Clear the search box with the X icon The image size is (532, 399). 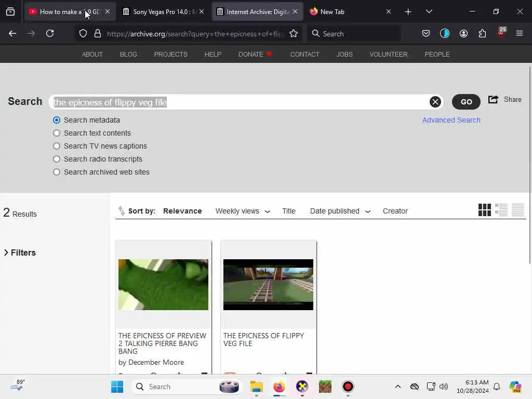point(435,102)
